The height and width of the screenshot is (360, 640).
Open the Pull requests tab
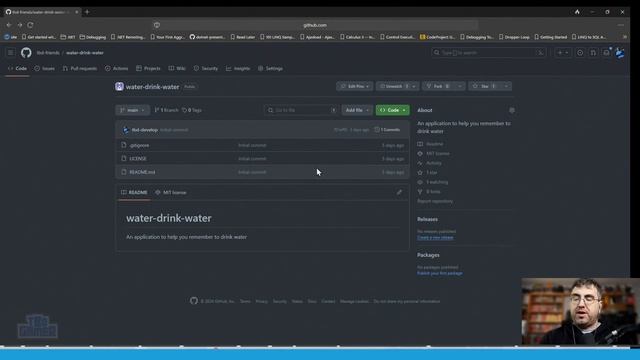click(80, 69)
